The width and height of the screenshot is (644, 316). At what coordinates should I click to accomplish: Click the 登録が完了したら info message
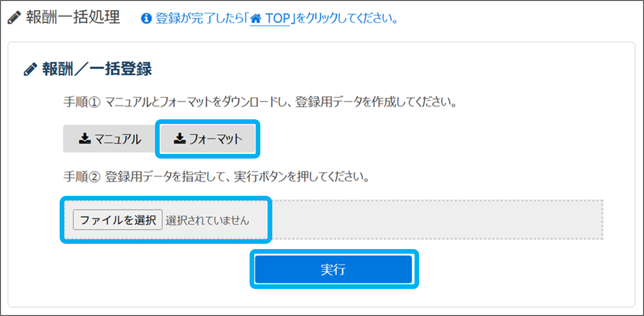pos(277,18)
